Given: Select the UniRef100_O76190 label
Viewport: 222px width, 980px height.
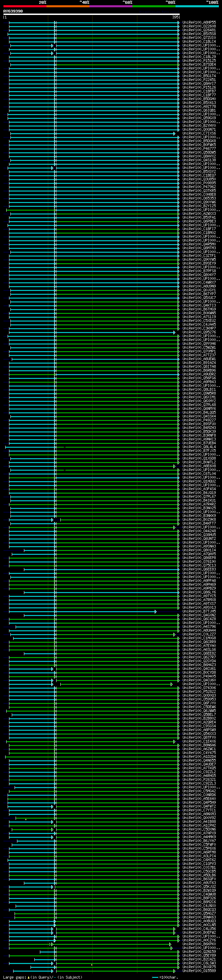Looking at the screenshot, I should click(x=199, y=561).
